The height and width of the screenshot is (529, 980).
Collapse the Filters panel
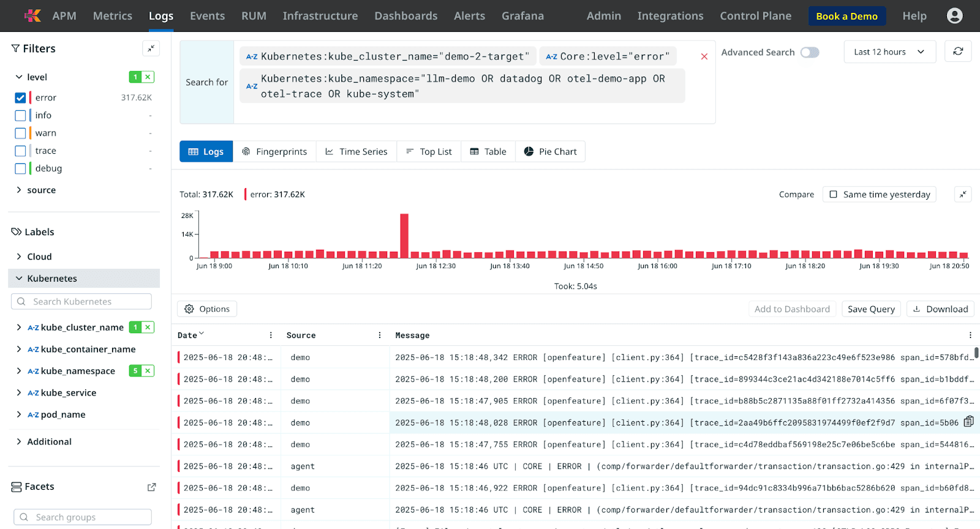coord(151,48)
